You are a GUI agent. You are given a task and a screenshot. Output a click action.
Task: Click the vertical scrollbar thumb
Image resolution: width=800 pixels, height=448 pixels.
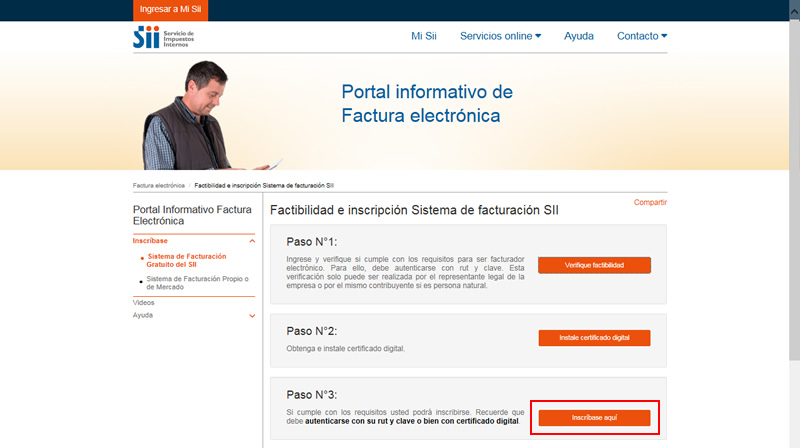[x=794, y=189]
